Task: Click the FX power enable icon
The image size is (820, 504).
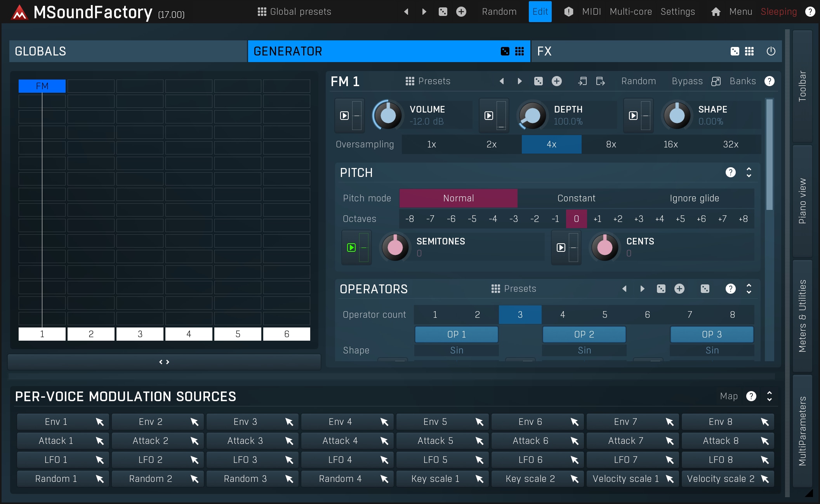Action: [x=771, y=51]
